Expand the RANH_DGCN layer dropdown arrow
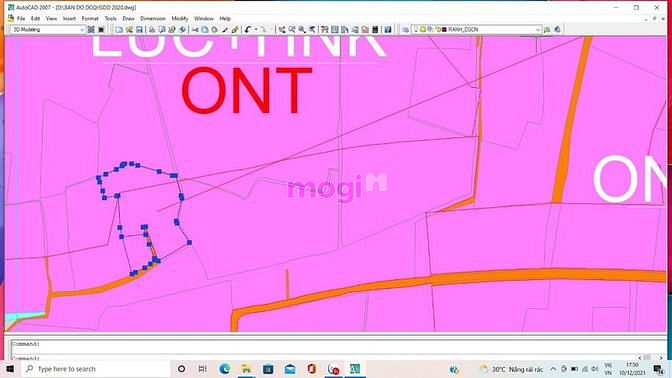This screenshot has width=672, height=378. pyautogui.click(x=538, y=30)
